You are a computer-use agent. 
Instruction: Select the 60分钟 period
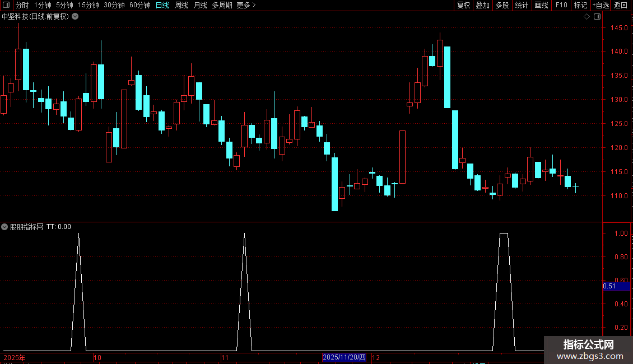[139, 5]
